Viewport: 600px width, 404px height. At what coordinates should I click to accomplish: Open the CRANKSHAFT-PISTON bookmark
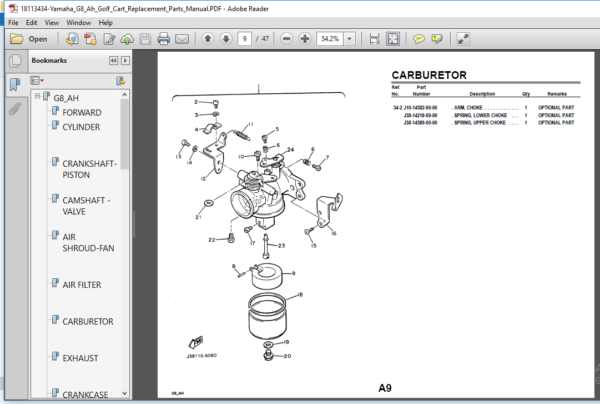tap(90, 169)
